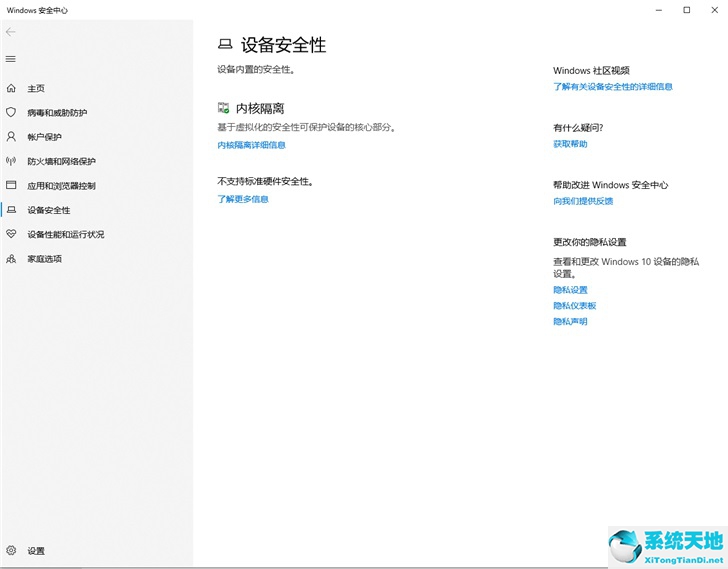Click Windows 社区视频 heading
The width and height of the screenshot is (728, 569).
(591, 71)
